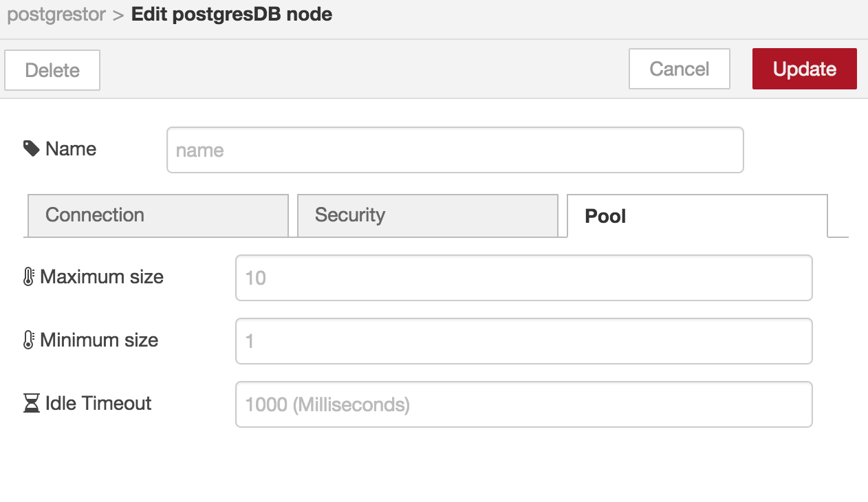Focus the Name text field
The image size is (868, 502).
click(455, 150)
